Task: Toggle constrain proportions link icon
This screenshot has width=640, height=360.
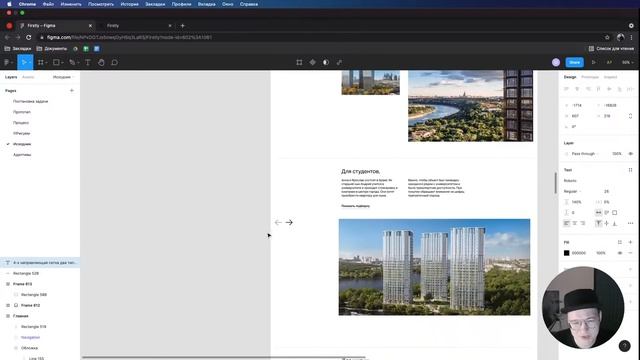Action: click(631, 116)
